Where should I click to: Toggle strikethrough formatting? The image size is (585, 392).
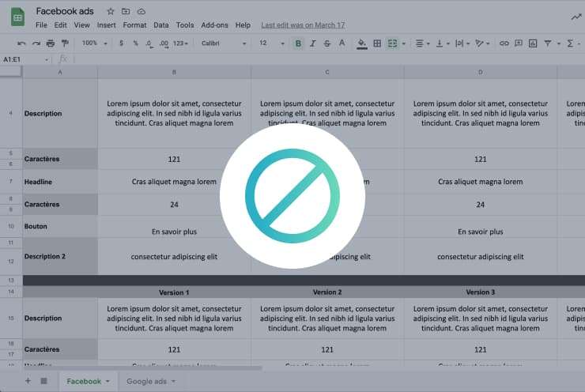click(327, 43)
